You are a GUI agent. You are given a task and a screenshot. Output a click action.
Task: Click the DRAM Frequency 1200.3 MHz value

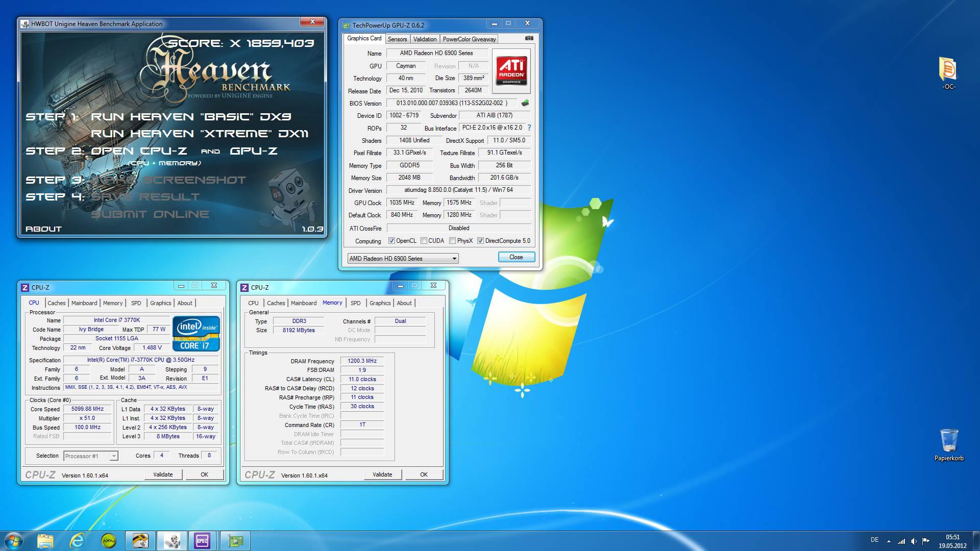point(362,361)
